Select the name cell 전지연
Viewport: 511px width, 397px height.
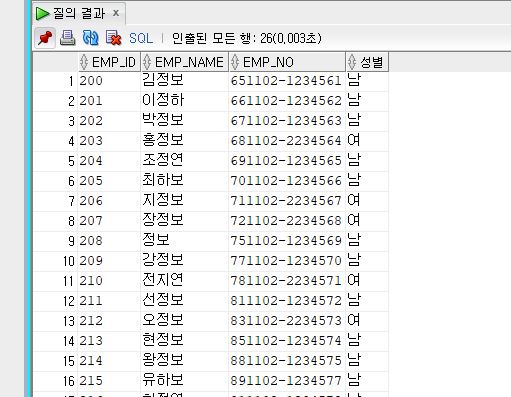pyautogui.click(x=185, y=281)
